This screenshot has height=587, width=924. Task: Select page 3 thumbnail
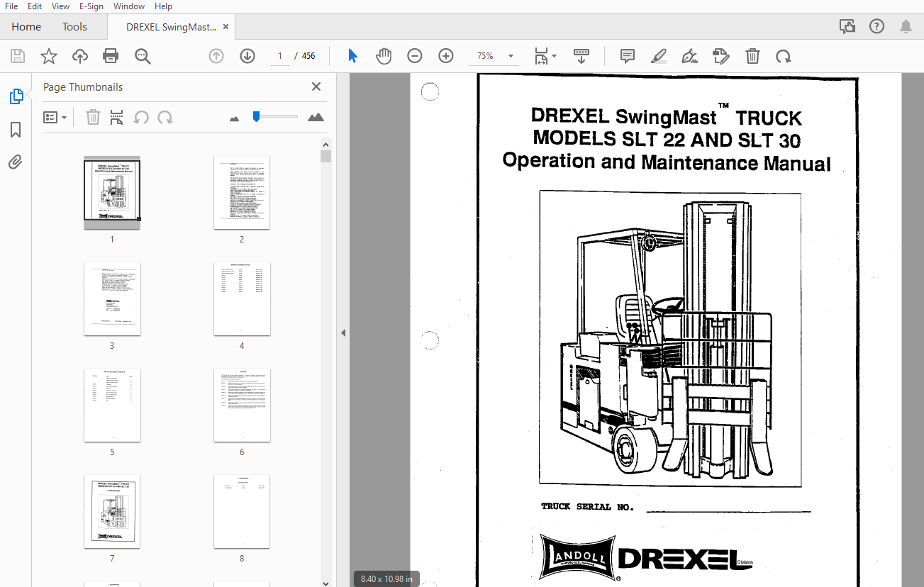pos(112,298)
